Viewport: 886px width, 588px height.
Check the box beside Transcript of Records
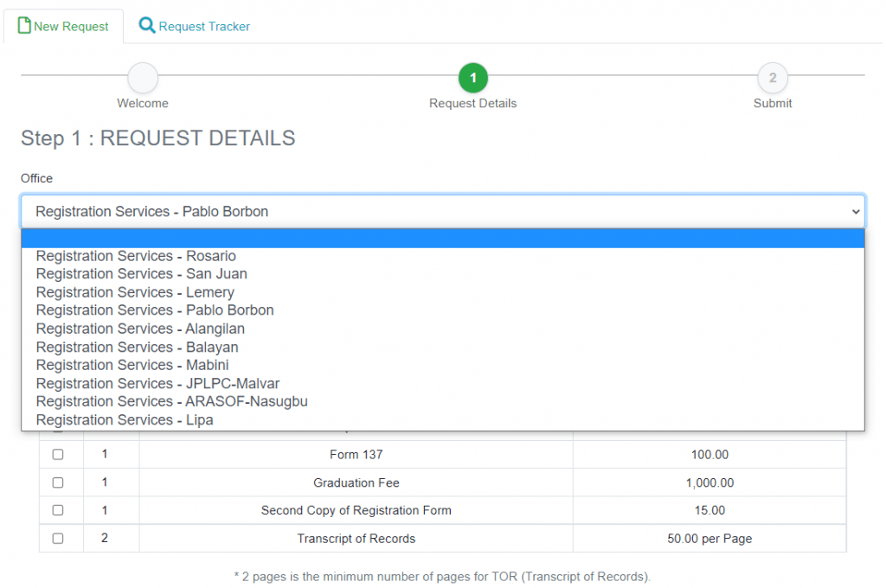coord(58,537)
